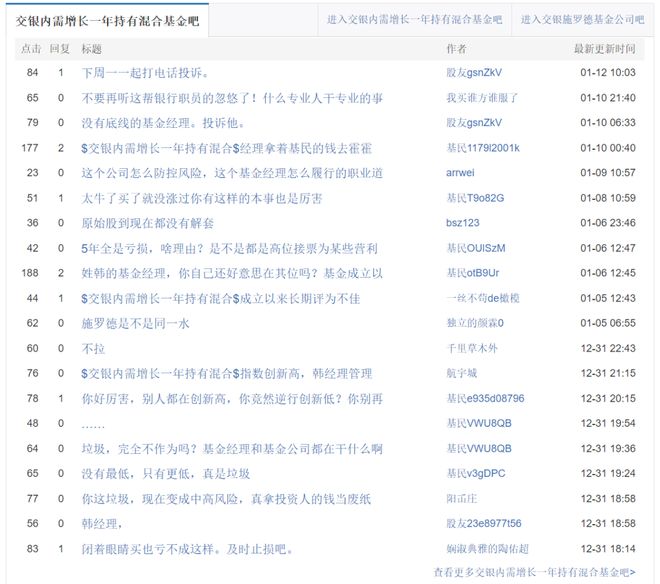Click the 最新更新时间 column header

pyautogui.click(x=605, y=48)
